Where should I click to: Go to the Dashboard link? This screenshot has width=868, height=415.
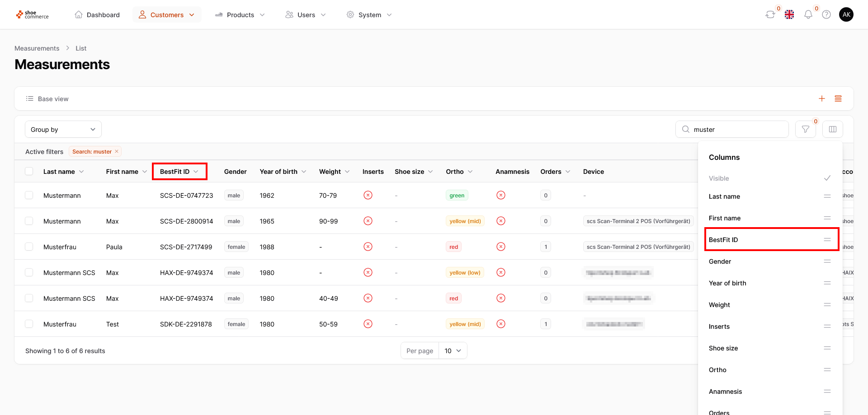coord(97,15)
